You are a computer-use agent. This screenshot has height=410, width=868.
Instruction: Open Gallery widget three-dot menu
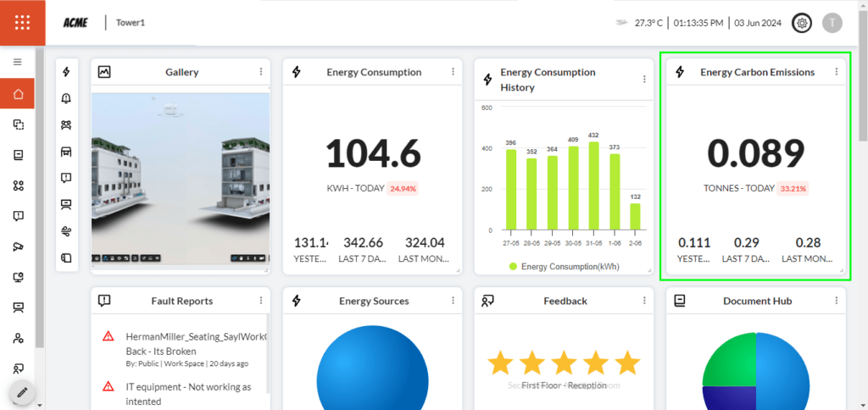(x=261, y=72)
